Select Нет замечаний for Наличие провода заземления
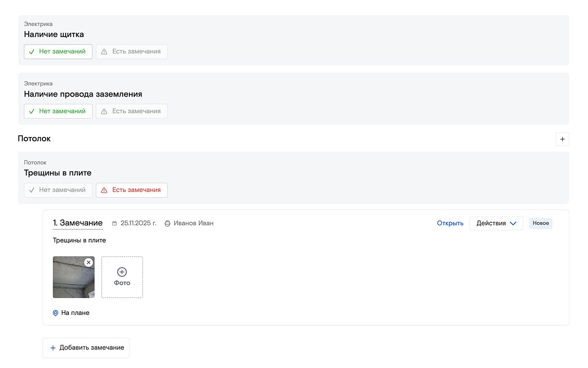 coord(58,111)
